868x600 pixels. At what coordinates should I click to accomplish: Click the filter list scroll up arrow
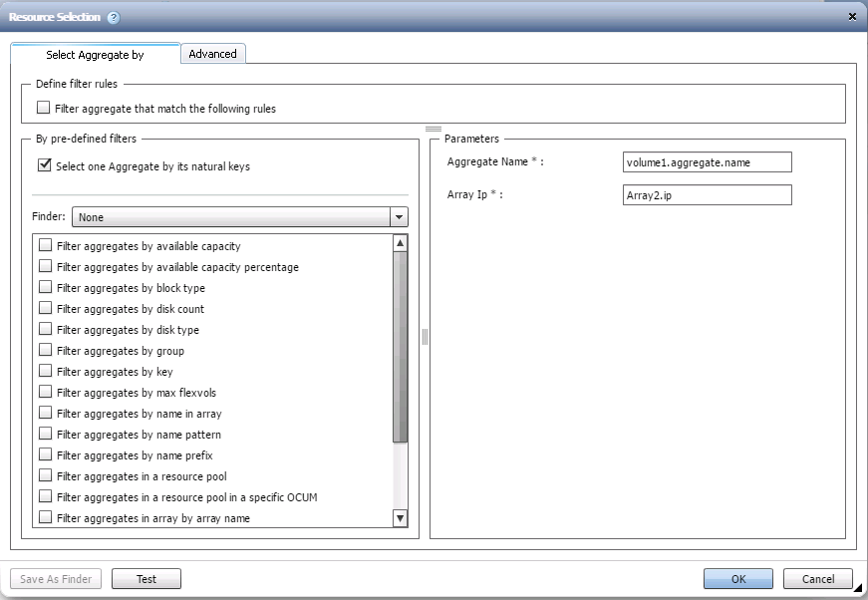[401, 243]
